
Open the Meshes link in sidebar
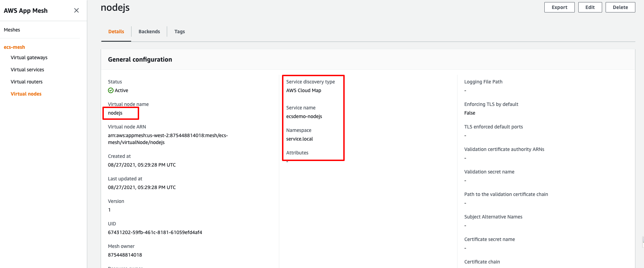[x=12, y=30]
